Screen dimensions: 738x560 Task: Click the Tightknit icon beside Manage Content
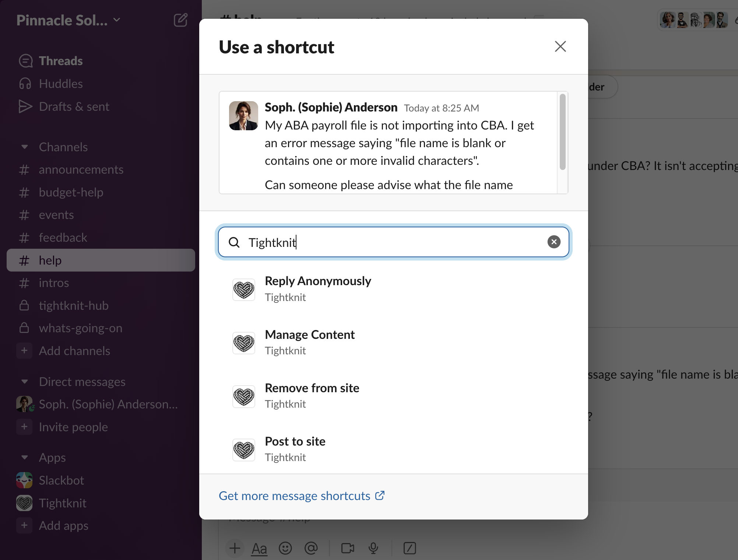(x=243, y=343)
